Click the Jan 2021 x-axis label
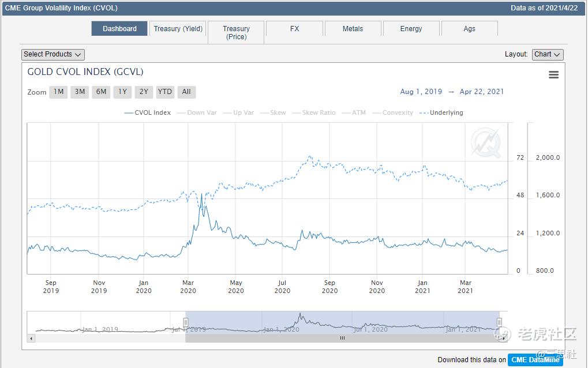The height and width of the screenshot is (368, 588). [x=422, y=287]
